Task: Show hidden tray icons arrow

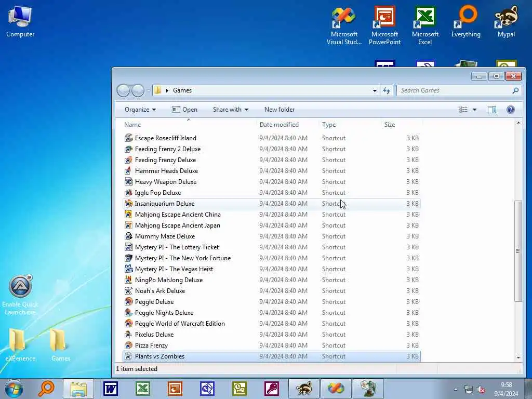Action: point(456,390)
